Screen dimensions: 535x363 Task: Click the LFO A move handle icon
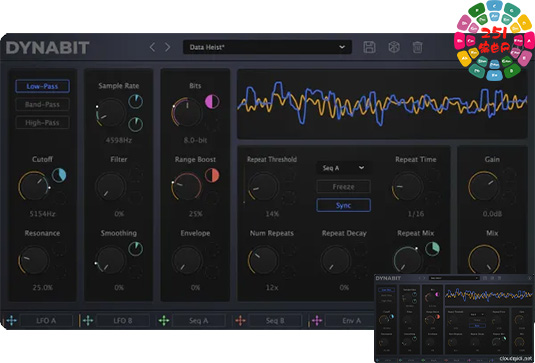click(12, 321)
